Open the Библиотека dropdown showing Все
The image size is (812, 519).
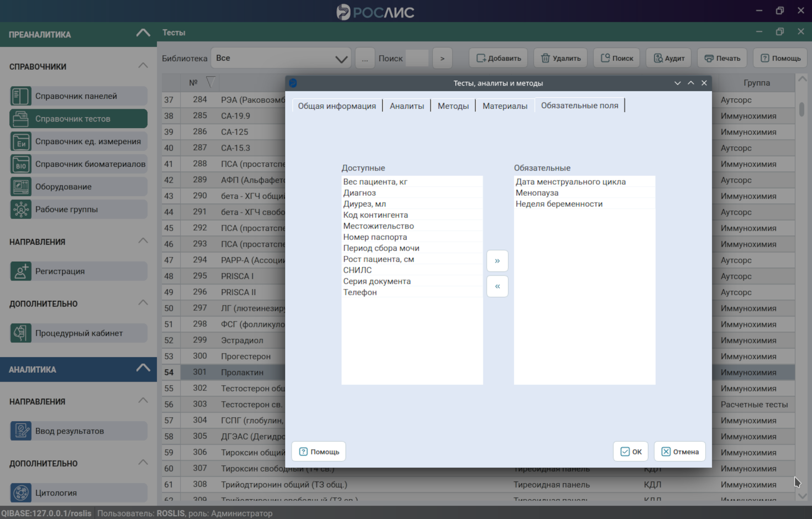click(x=282, y=58)
